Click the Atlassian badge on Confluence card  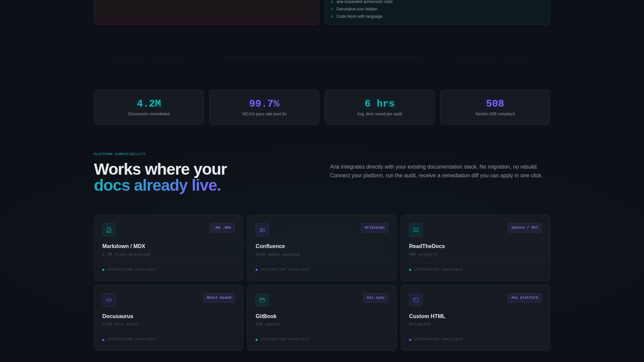click(x=374, y=228)
